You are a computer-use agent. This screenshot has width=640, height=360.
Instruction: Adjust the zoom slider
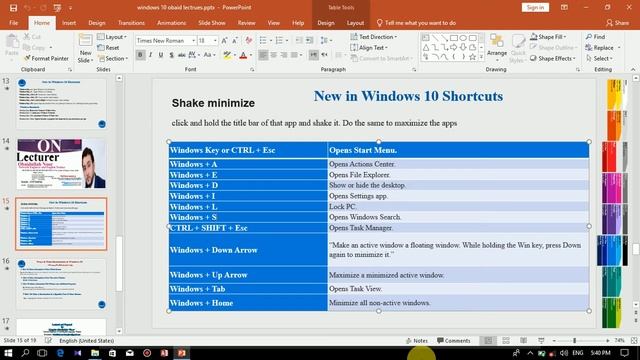574,340
